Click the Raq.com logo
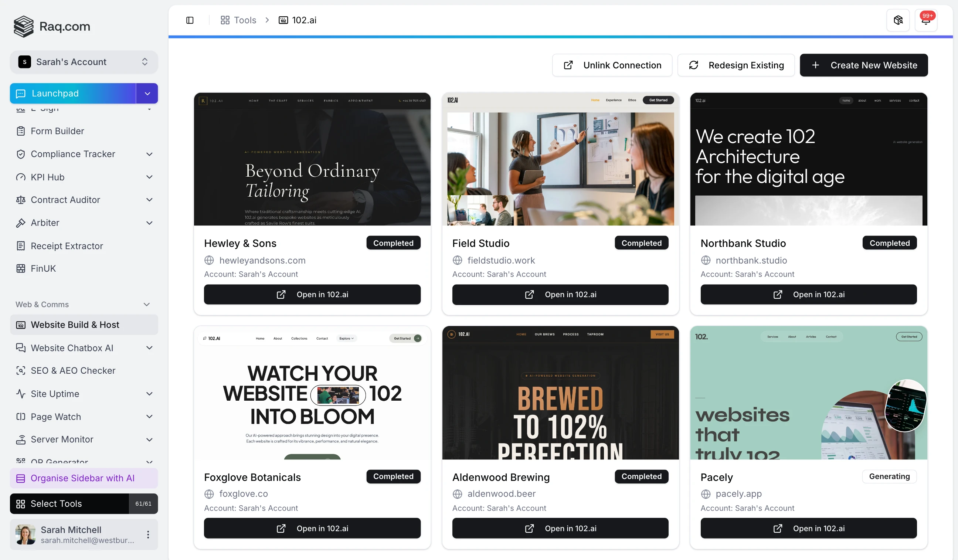Viewport: 958px width, 560px height. tap(52, 26)
